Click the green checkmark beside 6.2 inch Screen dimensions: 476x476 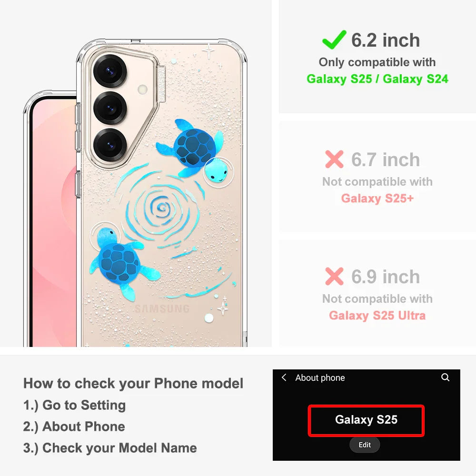334,40
